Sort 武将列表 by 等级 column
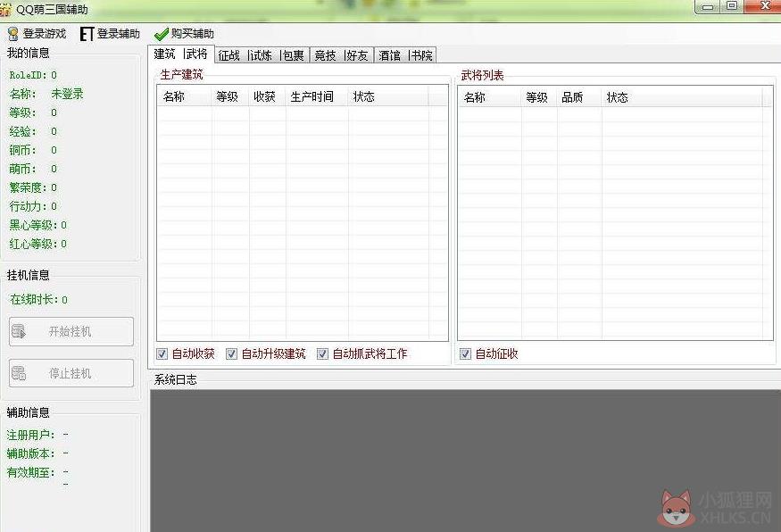 pyautogui.click(x=539, y=97)
